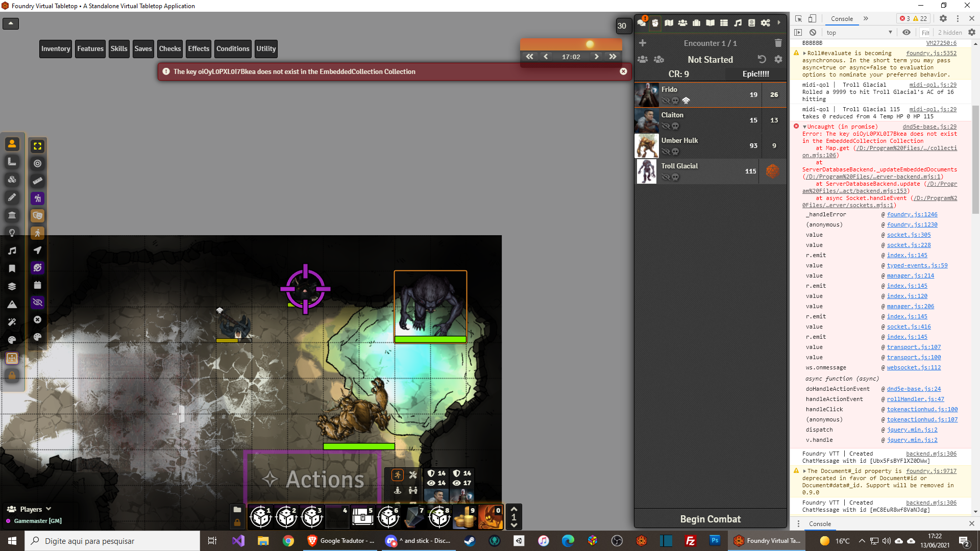
Task: Open the Ambient Sound Controls
Action: pyautogui.click(x=12, y=251)
